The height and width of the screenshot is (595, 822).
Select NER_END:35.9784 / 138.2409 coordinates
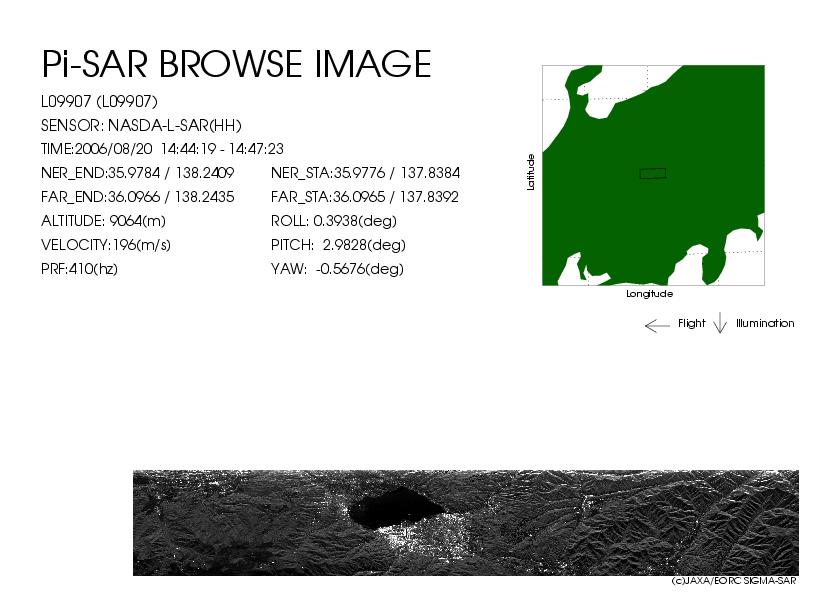[x=137, y=173]
